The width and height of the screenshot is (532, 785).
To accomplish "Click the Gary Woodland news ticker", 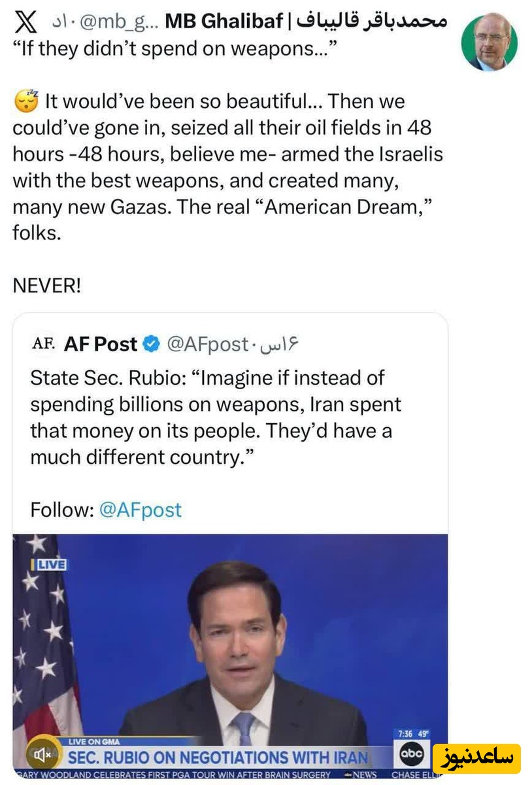I will (x=173, y=775).
